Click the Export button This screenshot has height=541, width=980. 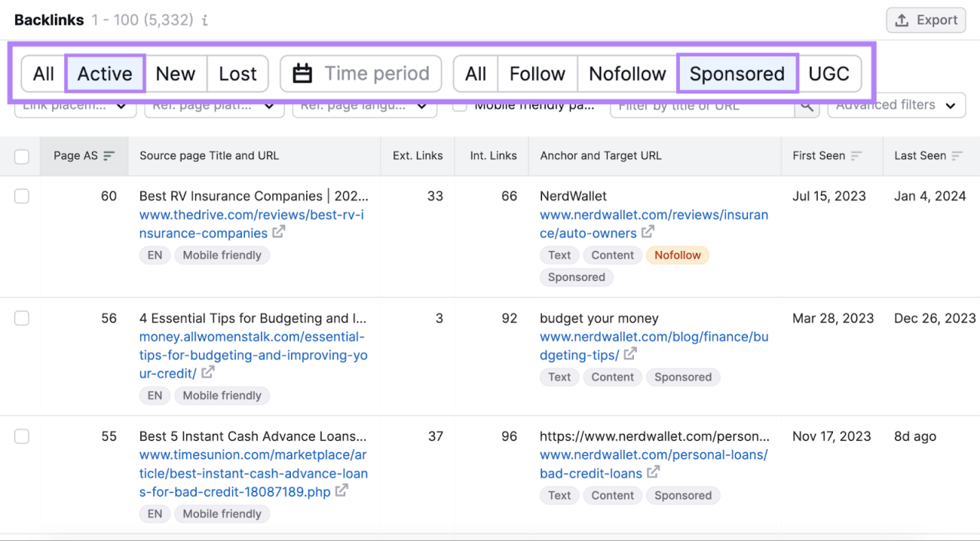pyautogui.click(x=926, y=21)
